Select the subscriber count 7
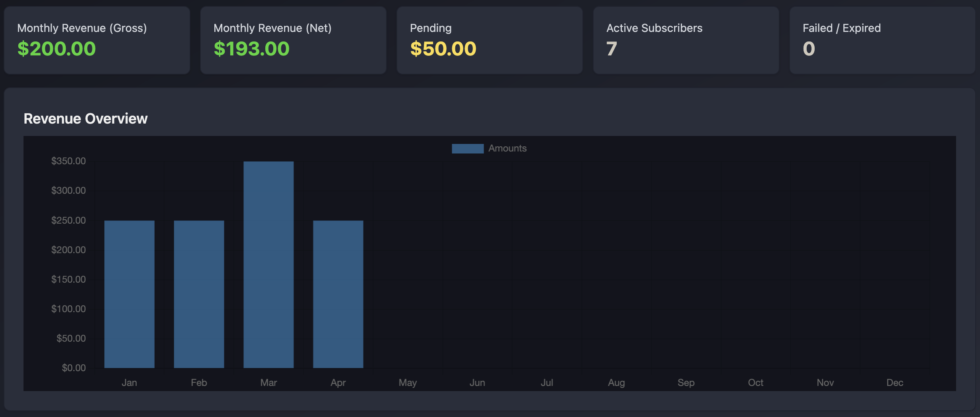This screenshot has height=417, width=980. (611, 48)
